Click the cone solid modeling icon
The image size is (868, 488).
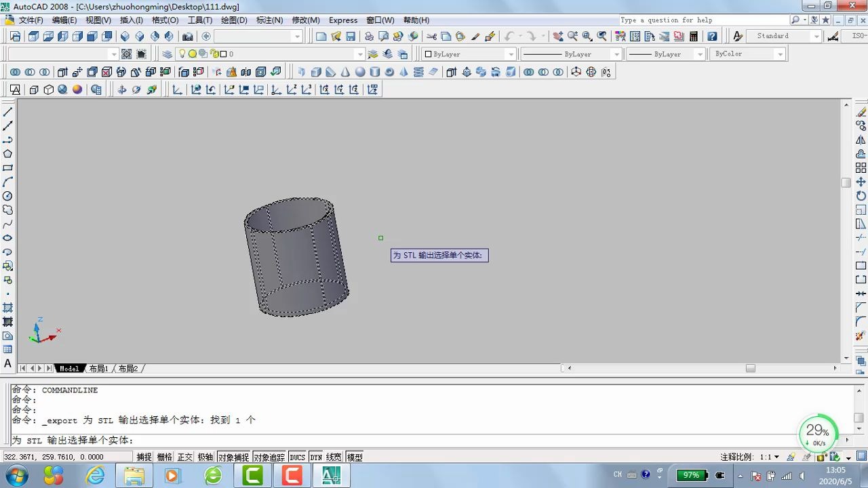[x=345, y=72]
